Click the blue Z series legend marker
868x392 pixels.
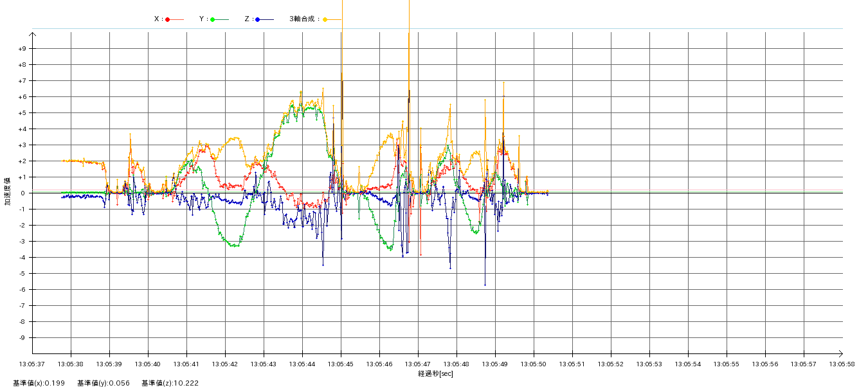pos(258,19)
